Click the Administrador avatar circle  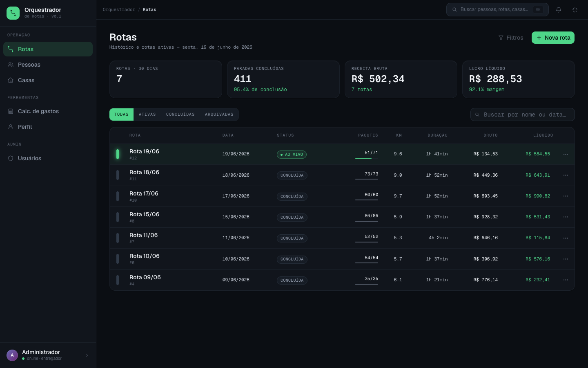(x=12, y=355)
